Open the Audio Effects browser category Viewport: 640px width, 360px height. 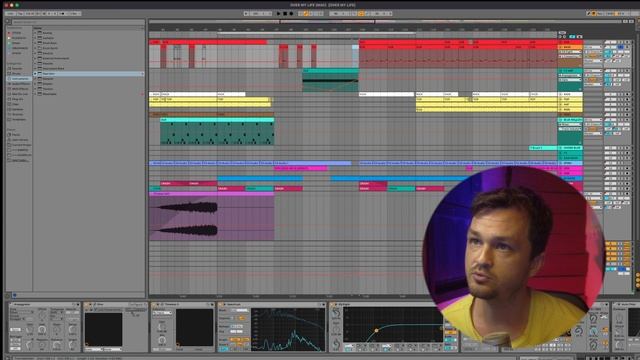tap(20, 84)
